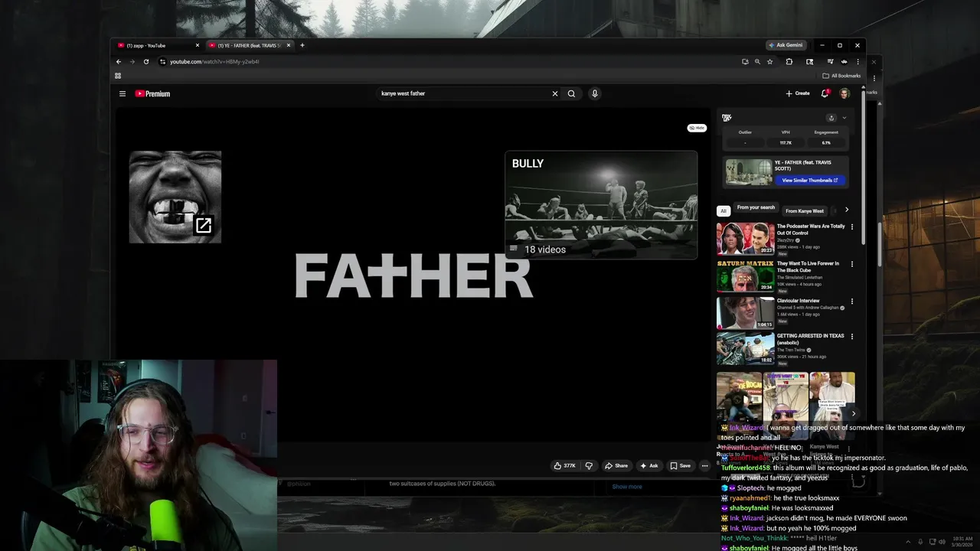Open options for Clavicular Interview
Viewport: 980px width, 551px height.
tap(851, 302)
